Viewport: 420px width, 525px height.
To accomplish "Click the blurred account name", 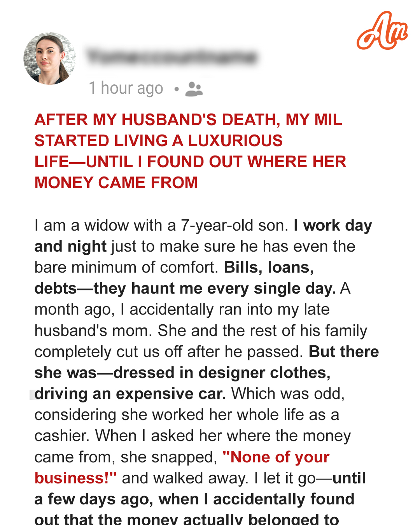I will pyautogui.click(x=172, y=57).
